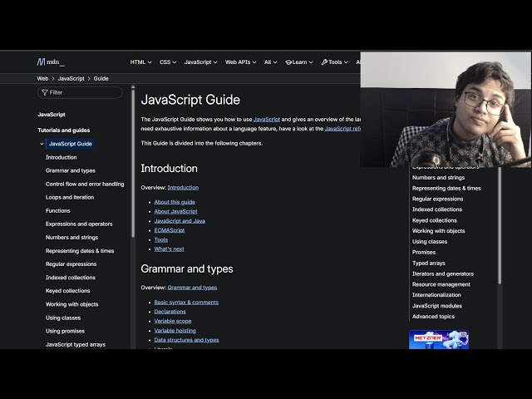Viewport: 532px width, 399px height.
Task: Open the Tools list link
Action: click(160, 240)
